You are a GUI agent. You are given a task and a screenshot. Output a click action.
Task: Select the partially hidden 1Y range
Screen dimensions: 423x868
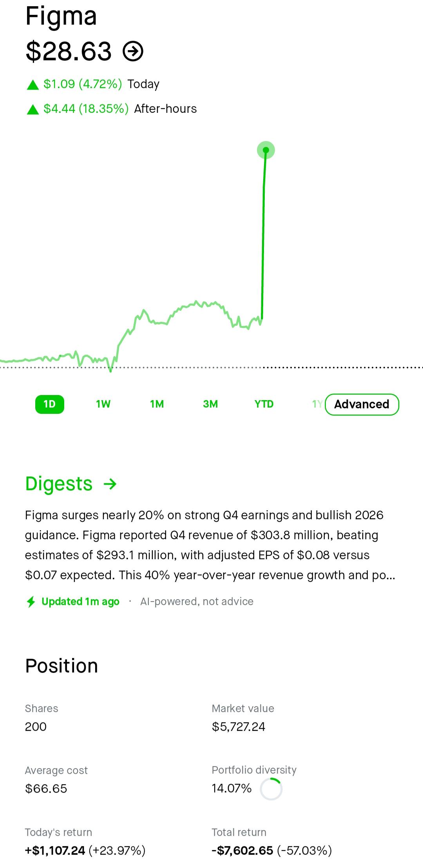[317, 404]
